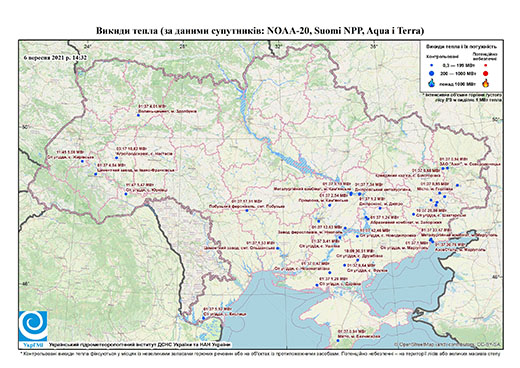
Task: Click the blue marker near Shakhtarske label
Action: point(414,214)
